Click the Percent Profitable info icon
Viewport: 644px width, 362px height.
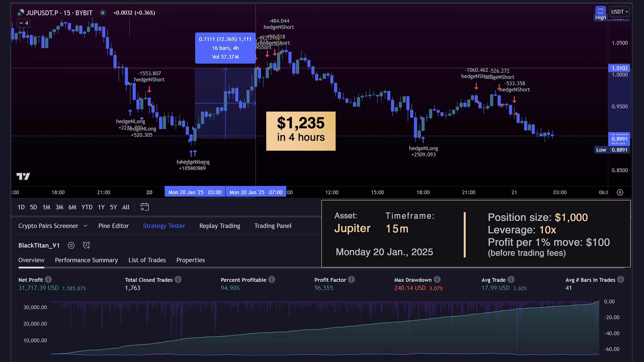pyautogui.click(x=272, y=280)
